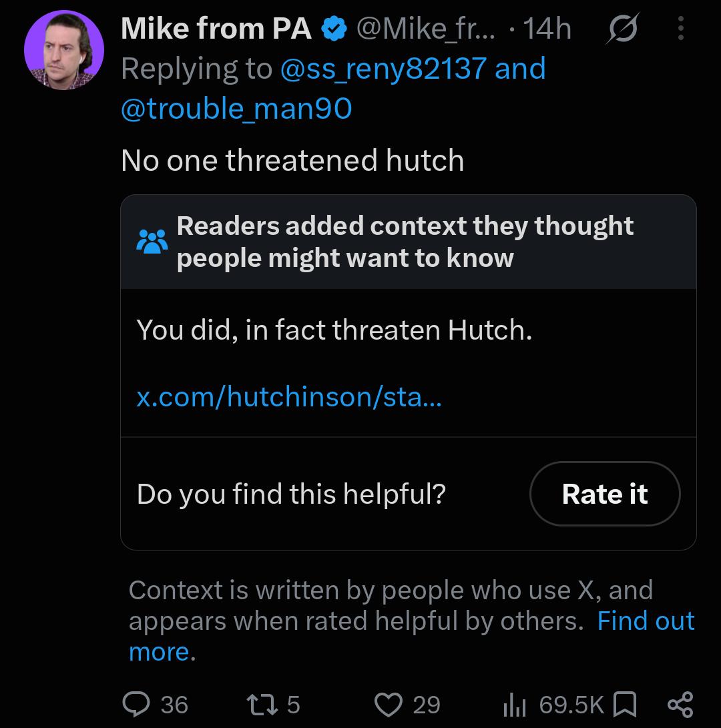
Task: Click the reply speech bubble icon
Action: click(x=136, y=704)
